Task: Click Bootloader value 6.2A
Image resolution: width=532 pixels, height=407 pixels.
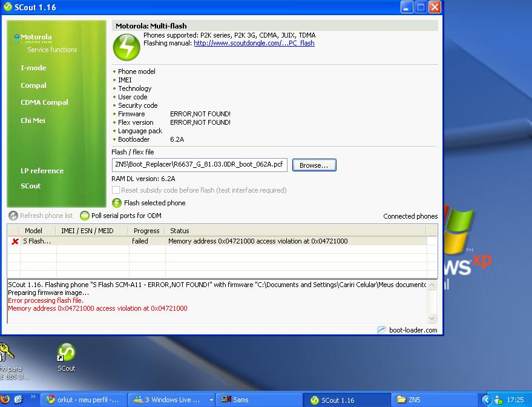Action: click(x=177, y=139)
